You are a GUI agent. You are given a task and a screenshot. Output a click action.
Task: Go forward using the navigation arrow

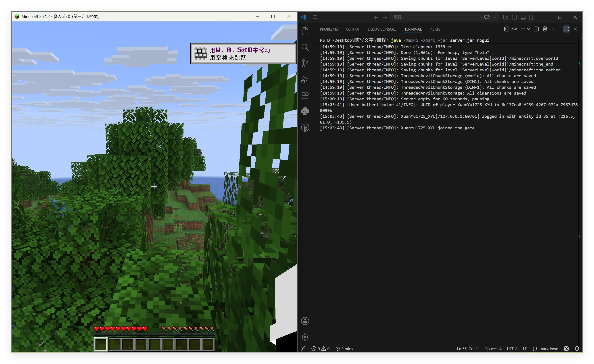pyautogui.click(x=385, y=17)
